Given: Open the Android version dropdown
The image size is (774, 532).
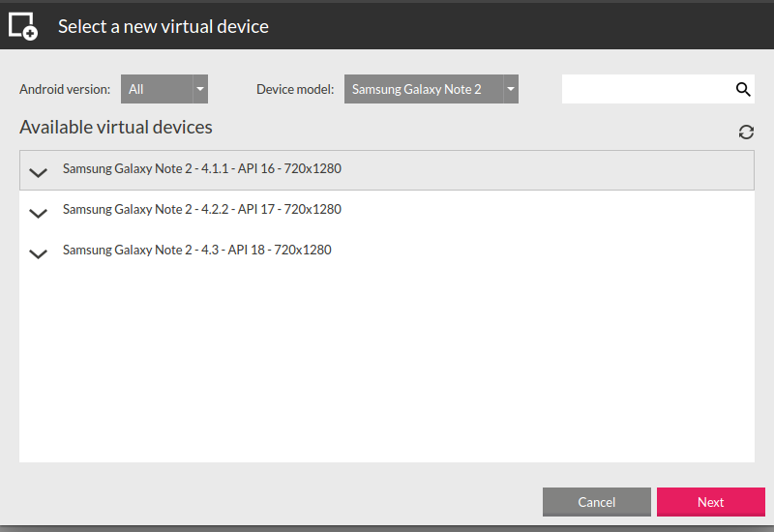Looking at the screenshot, I should tap(164, 89).
